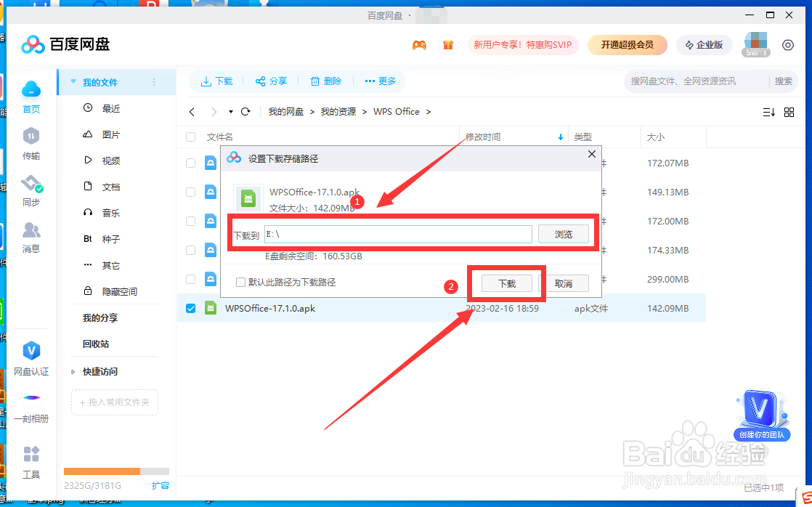
Task: Click the 扩容 expand storage link
Action: [x=161, y=486]
